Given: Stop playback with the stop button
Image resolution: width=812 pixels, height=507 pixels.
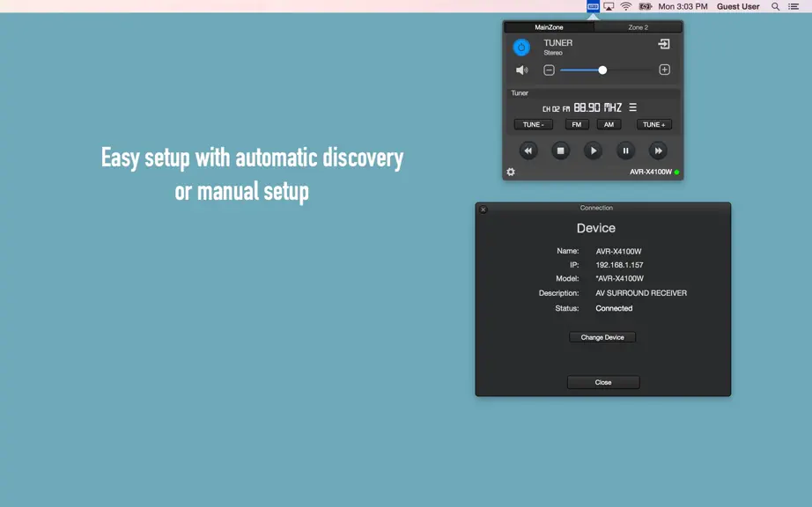Looking at the screenshot, I should tap(560, 151).
